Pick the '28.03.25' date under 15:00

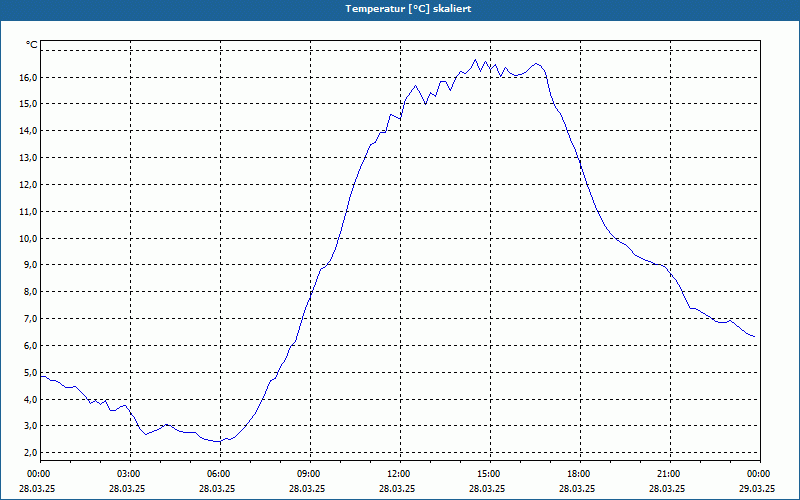[487, 488]
